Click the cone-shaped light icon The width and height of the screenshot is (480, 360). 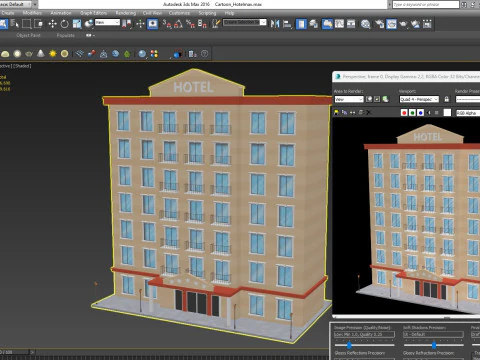tap(41, 54)
